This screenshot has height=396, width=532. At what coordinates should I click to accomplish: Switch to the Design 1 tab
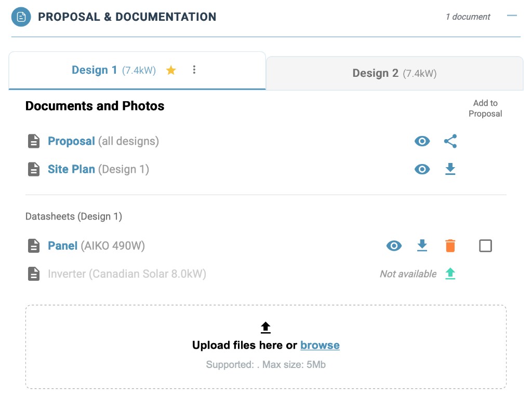point(137,70)
